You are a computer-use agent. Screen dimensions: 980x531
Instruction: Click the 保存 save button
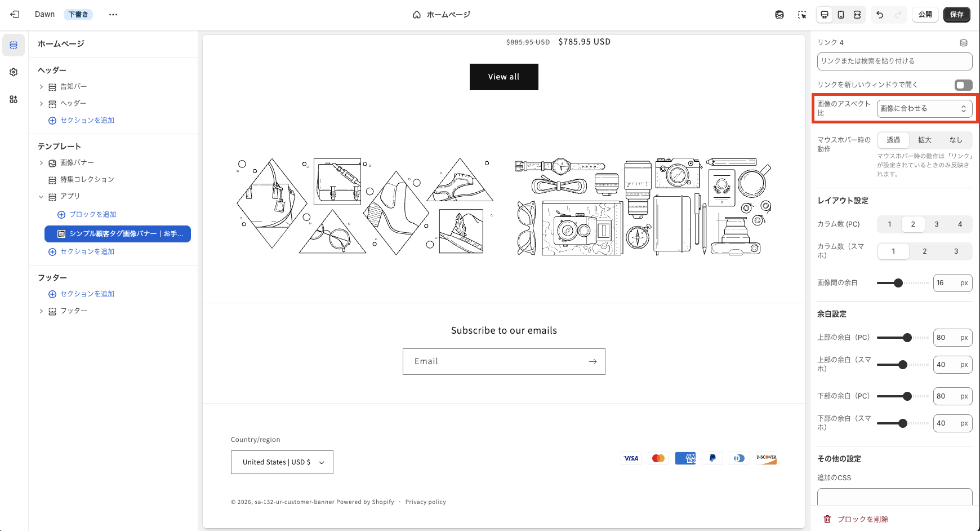coord(956,15)
